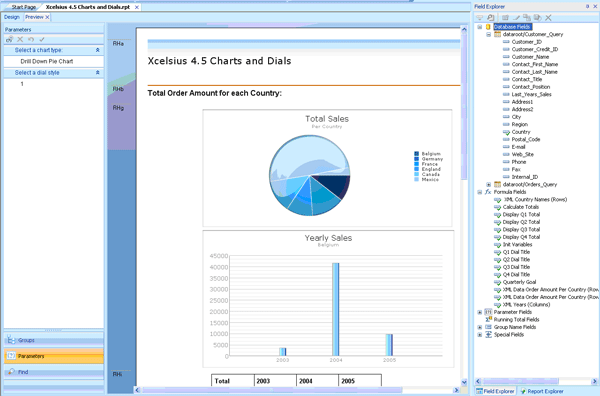Image resolution: width=600 pixels, height=396 pixels.
Task: Click the New field icon in Field Explorer
Action: pos(505,18)
